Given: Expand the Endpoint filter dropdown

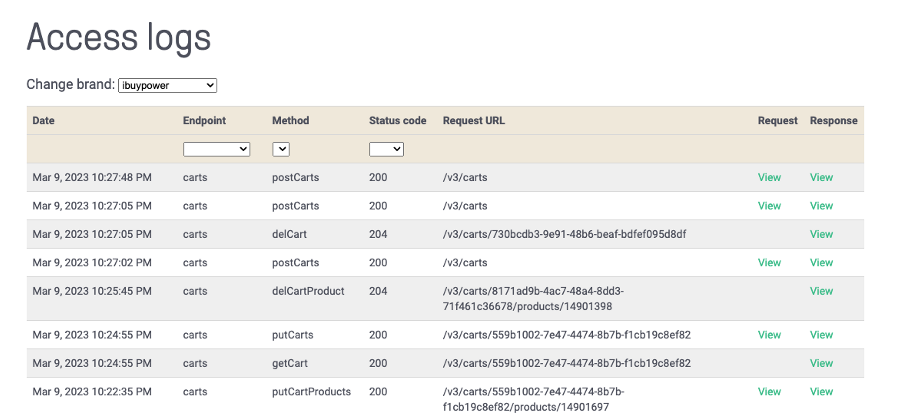Looking at the screenshot, I should (x=216, y=149).
